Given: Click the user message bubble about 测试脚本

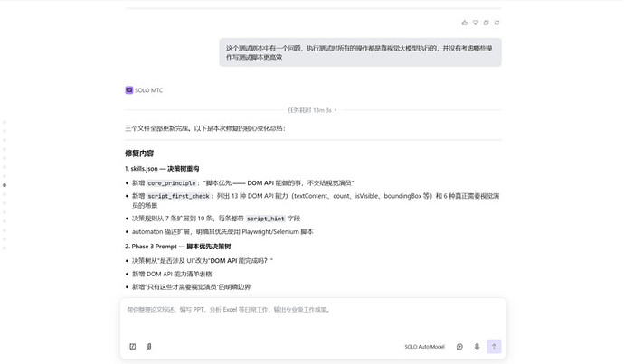Looking at the screenshot, I should click(x=360, y=52).
